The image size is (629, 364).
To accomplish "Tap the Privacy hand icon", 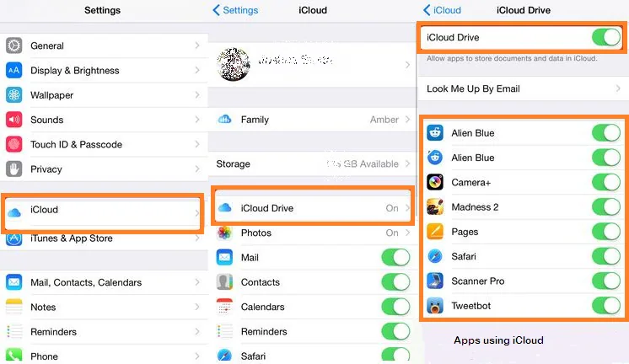I will coord(14,169).
